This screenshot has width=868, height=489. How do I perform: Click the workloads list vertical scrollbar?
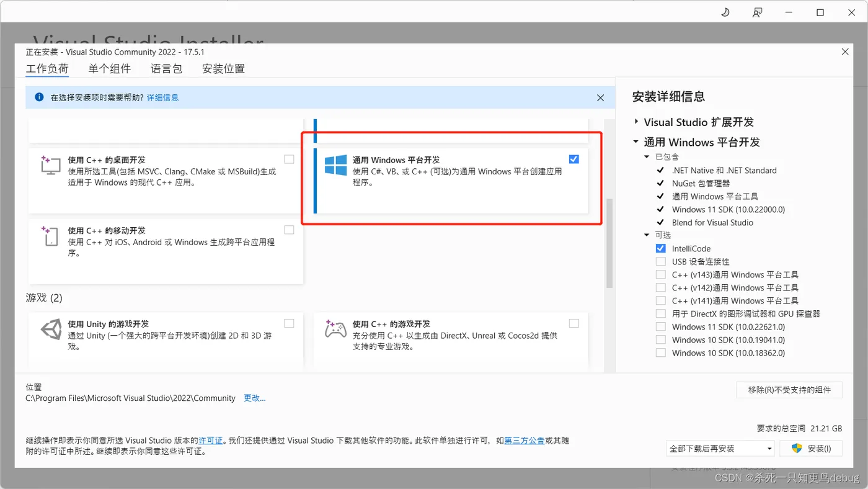[x=609, y=243]
